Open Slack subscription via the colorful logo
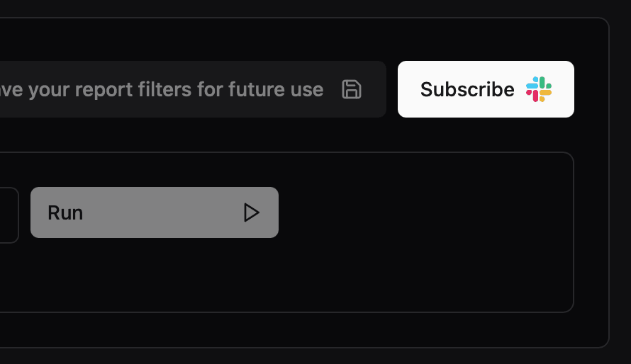Viewport: 631px width, 364px height. 538,89
